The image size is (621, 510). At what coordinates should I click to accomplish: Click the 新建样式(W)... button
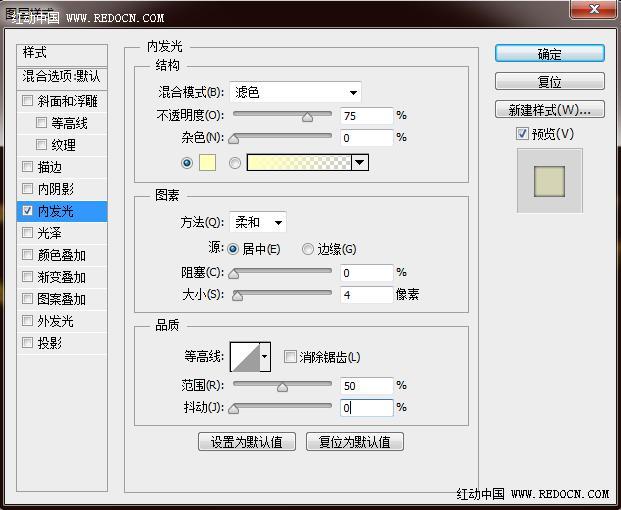550,109
